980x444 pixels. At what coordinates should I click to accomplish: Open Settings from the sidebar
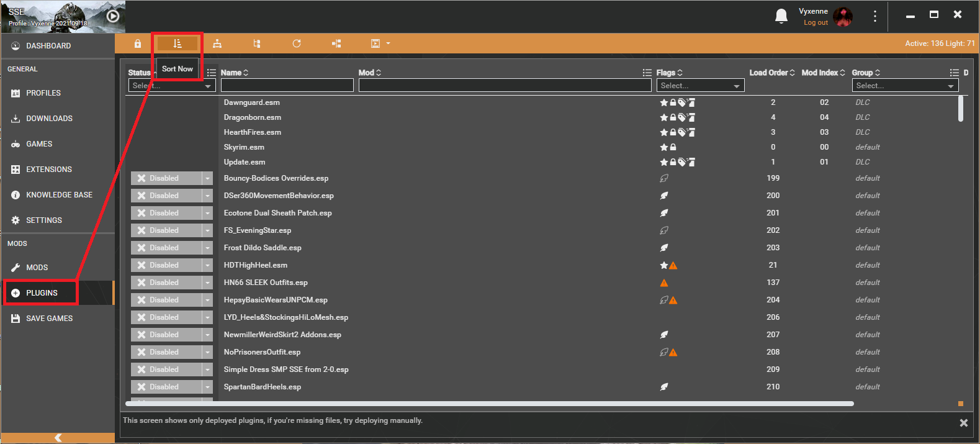pos(58,220)
